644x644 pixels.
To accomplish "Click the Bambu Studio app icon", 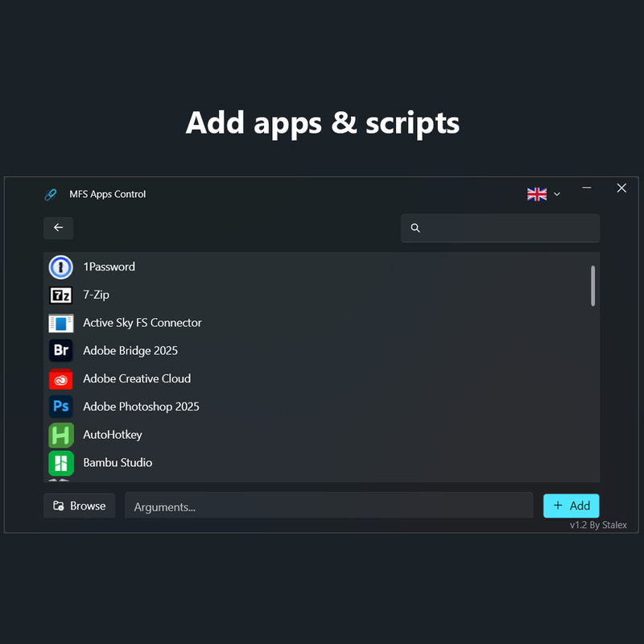I will tap(61, 463).
